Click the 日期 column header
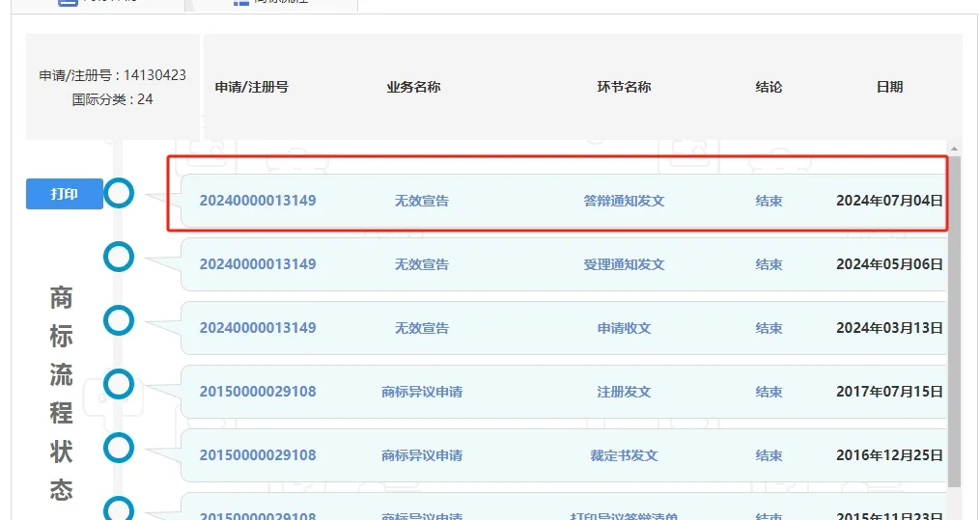 (x=889, y=87)
